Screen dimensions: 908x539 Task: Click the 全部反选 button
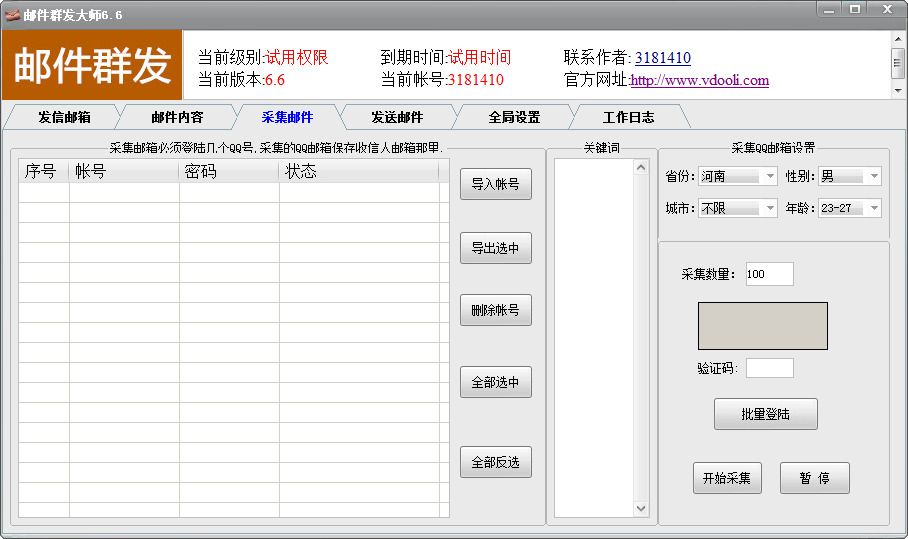(x=495, y=462)
